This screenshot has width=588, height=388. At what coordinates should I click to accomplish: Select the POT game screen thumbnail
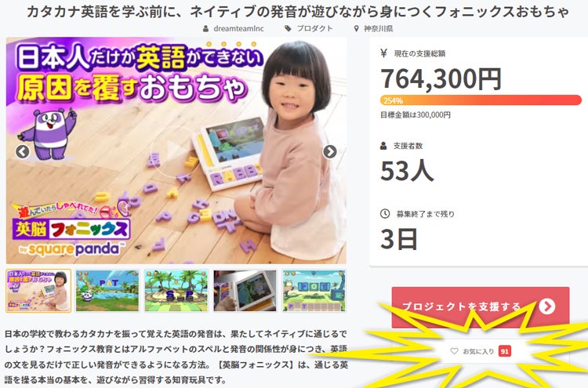(314, 291)
